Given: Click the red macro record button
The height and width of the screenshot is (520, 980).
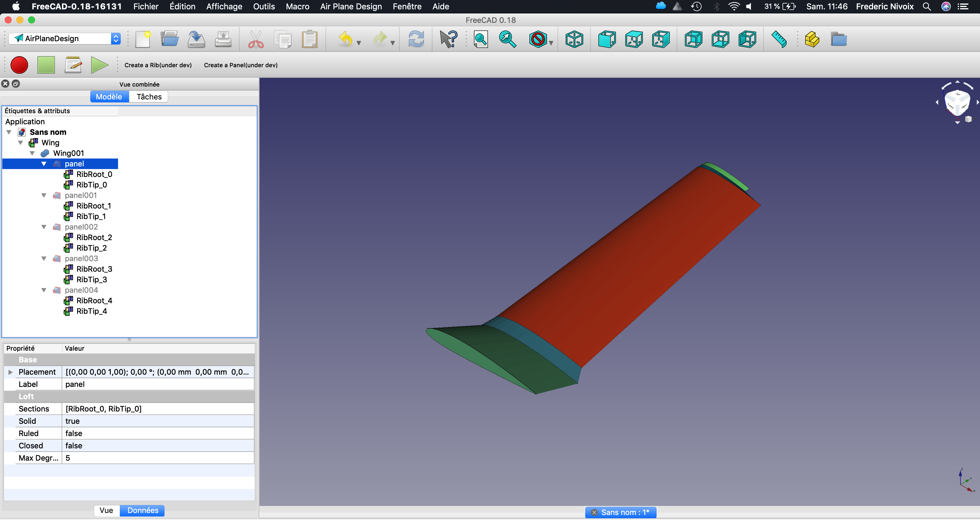Looking at the screenshot, I should pyautogui.click(x=19, y=65).
